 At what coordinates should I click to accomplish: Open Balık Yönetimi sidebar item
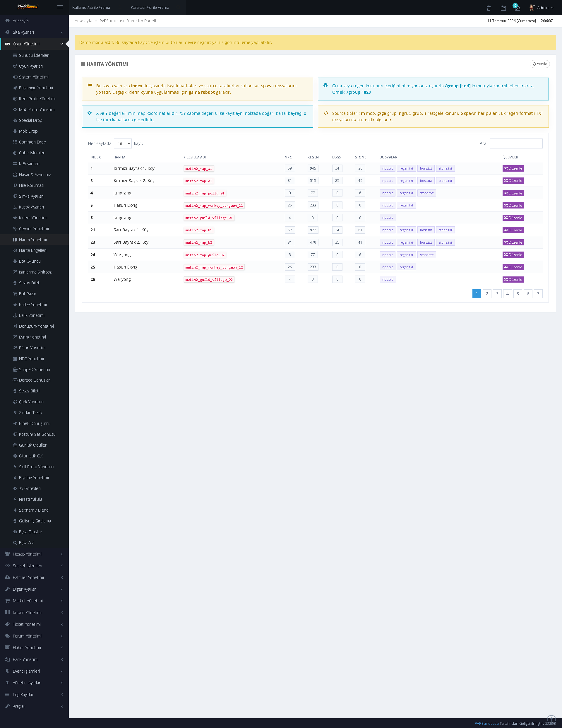34,315
